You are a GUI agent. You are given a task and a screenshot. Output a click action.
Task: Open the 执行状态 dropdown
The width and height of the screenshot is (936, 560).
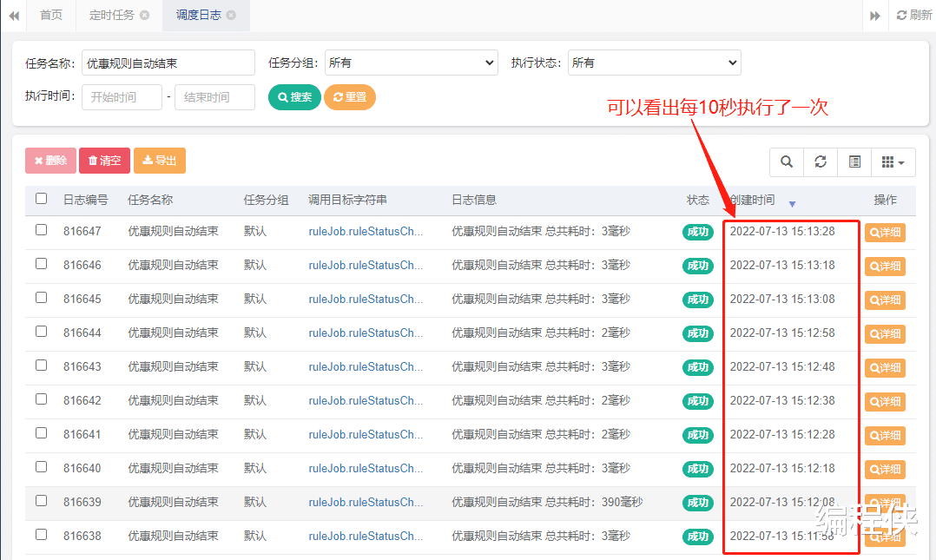point(655,63)
